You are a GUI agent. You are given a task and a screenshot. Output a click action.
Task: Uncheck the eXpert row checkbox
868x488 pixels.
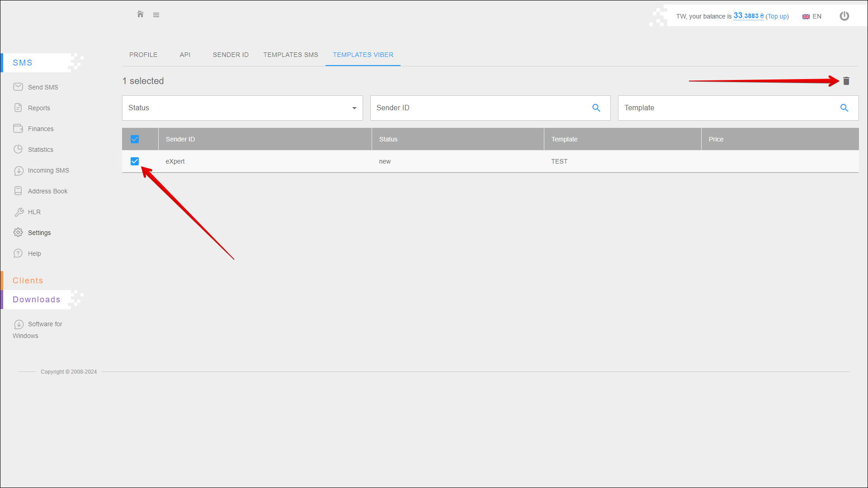click(135, 161)
